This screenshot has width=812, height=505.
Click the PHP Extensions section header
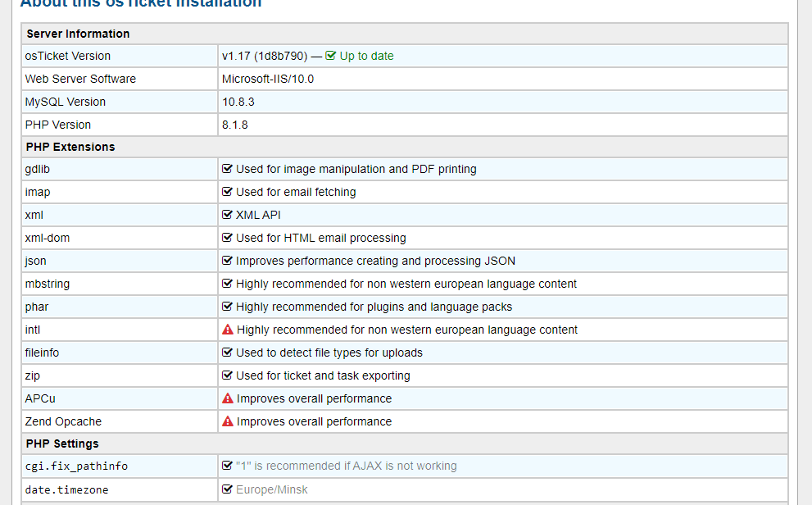click(70, 147)
